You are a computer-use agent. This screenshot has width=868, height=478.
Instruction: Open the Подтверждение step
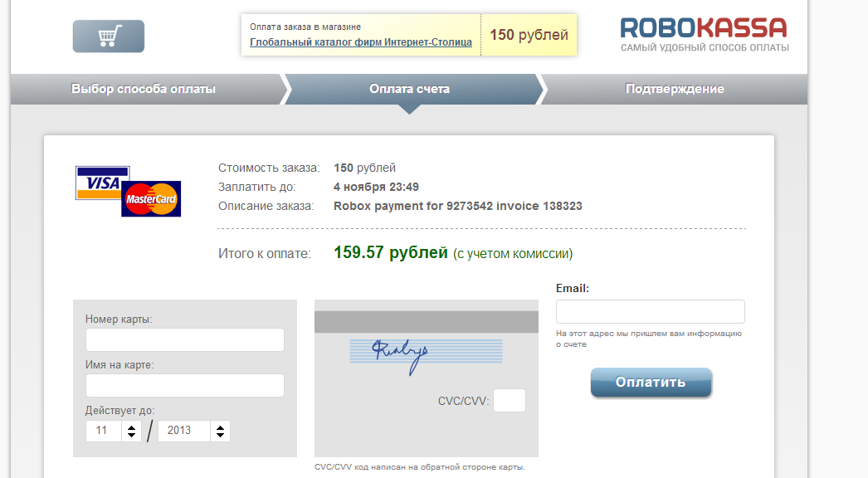click(x=674, y=89)
